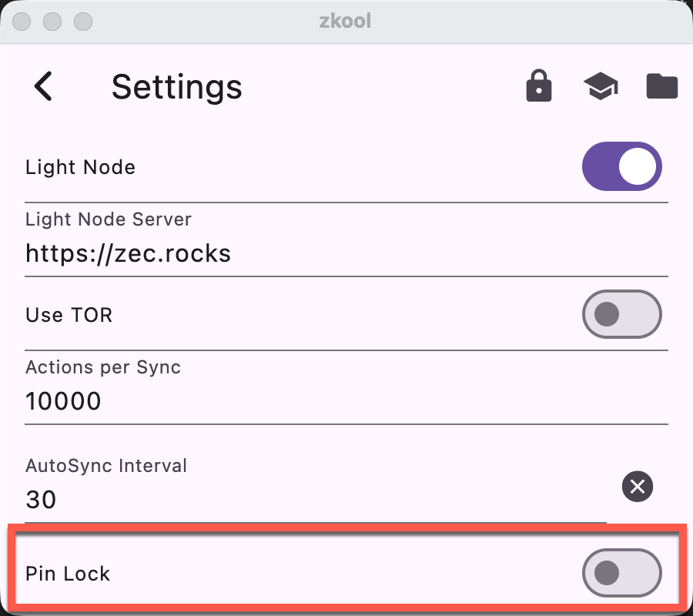Select the Actions per Sync value 10000
Screen dimensions: 693x616
62,400
